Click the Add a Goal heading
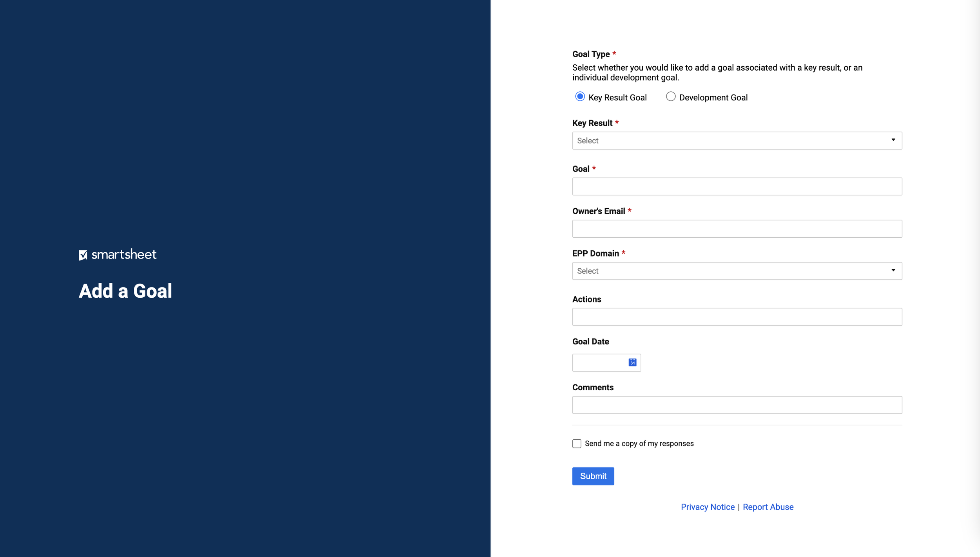Image resolution: width=980 pixels, height=557 pixels. point(125,291)
